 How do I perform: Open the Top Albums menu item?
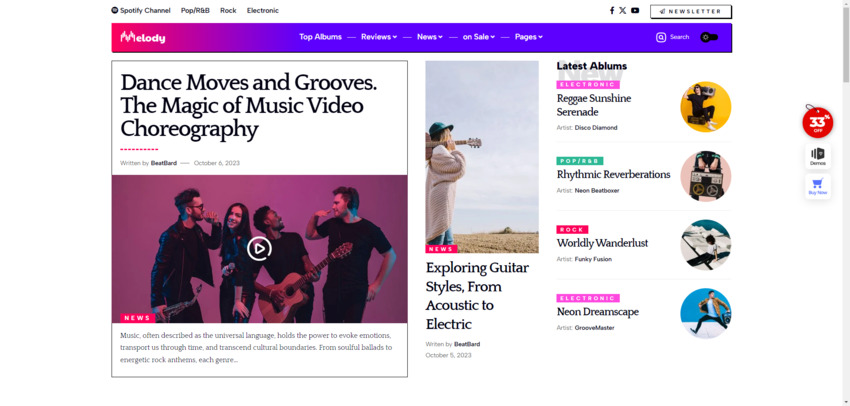click(x=320, y=37)
